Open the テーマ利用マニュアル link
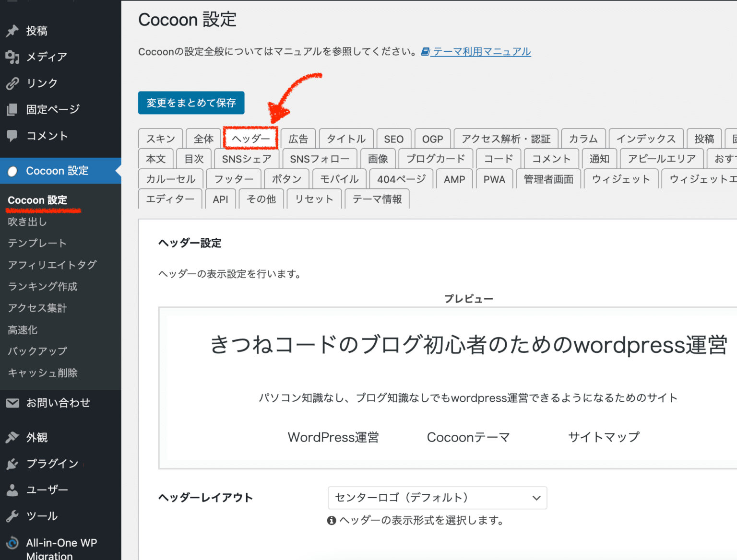Screen dimensions: 737x560 481,51
